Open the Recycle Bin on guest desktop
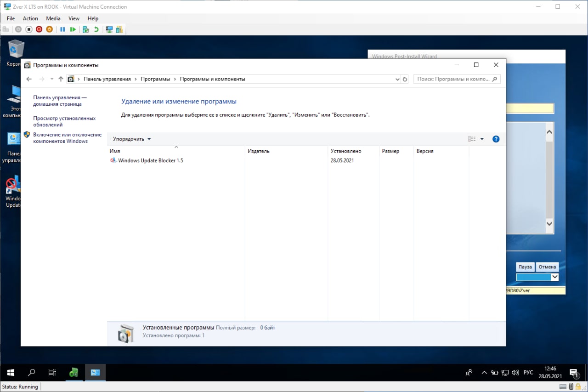The height and width of the screenshot is (392, 588). coord(15,53)
